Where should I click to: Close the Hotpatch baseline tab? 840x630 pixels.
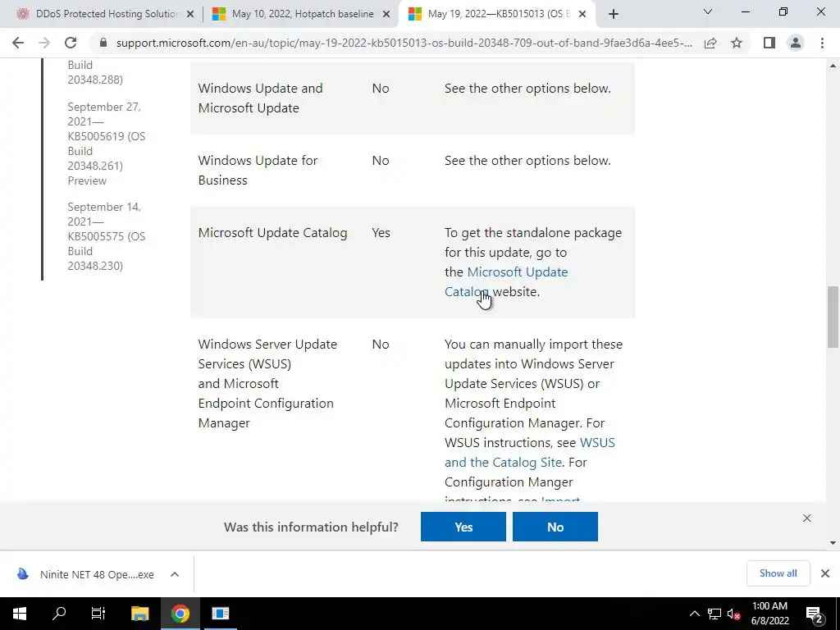click(x=386, y=15)
